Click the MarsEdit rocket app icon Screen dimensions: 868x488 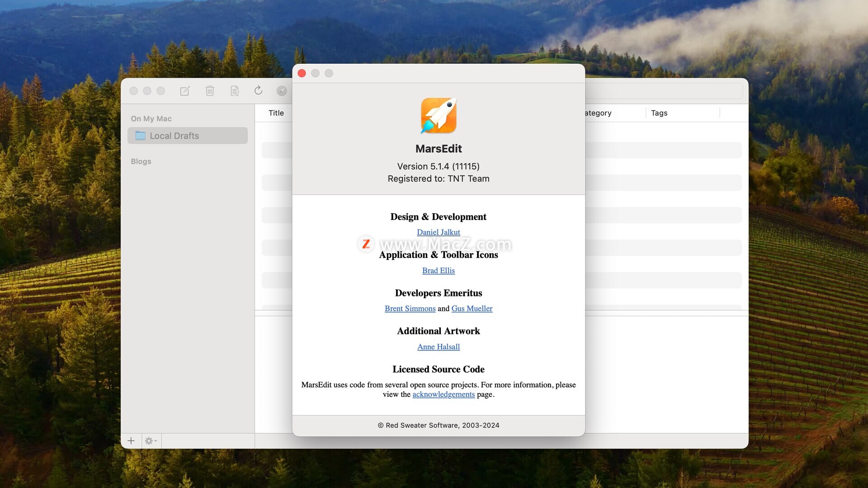pyautogui.click(x=438, y=115)
